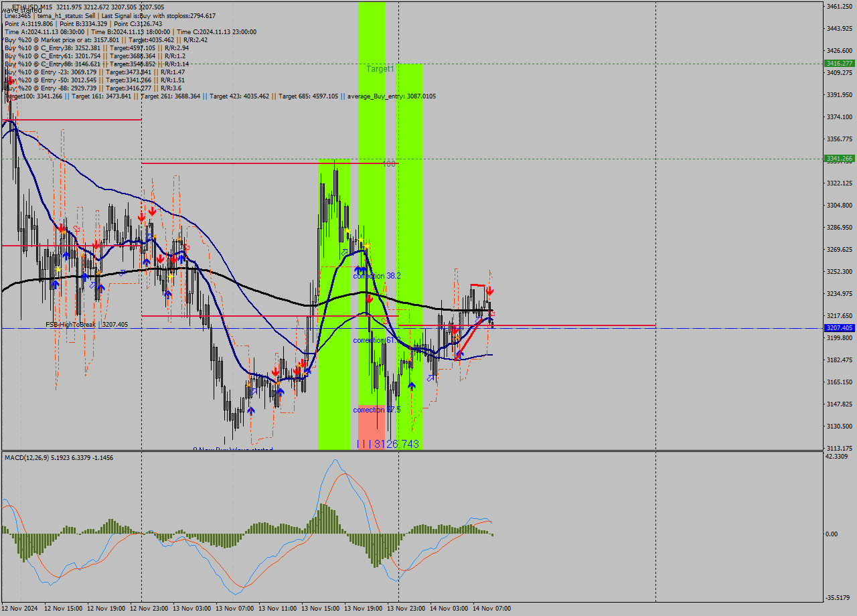Click the '13 Nov 19:00' time axis label
The width and height of the screenshot is (857, 616).
click(364, 609)
